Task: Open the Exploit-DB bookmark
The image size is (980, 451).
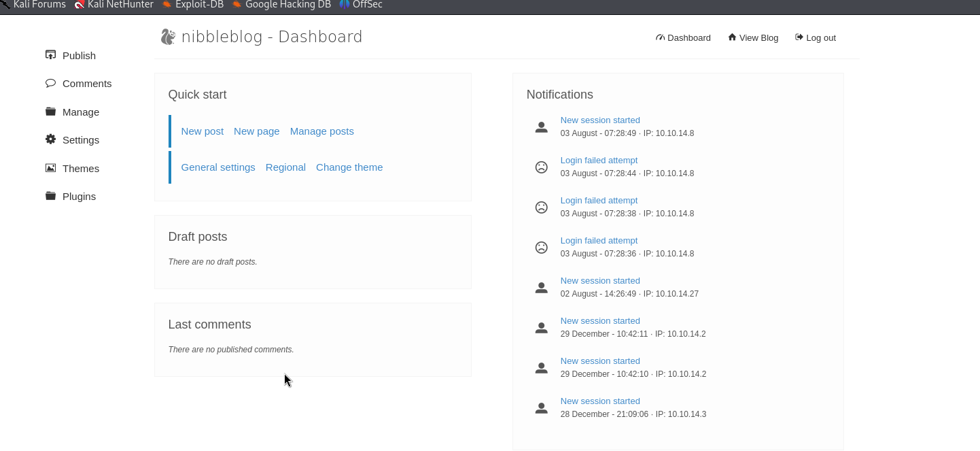Action: point(193,5)
